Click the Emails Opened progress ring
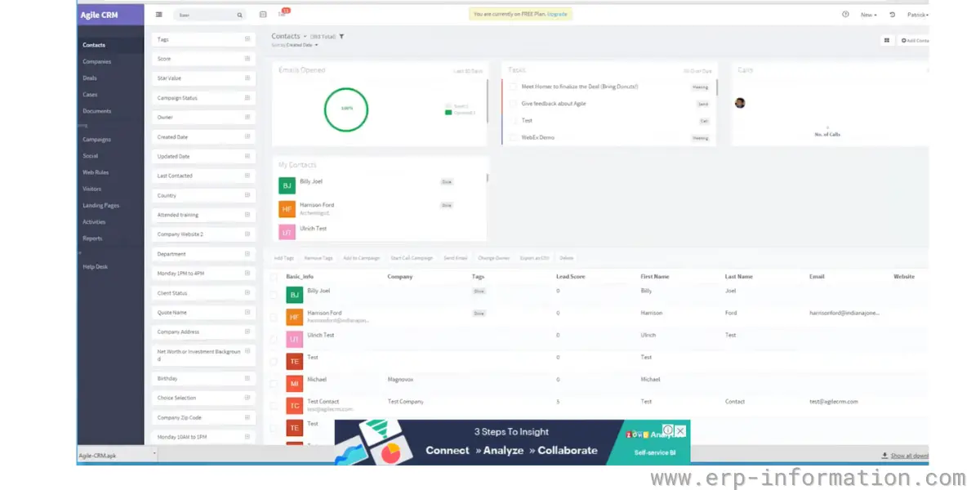Image resolution: width=980 pixels, height=490 pixels. [346, 109]
